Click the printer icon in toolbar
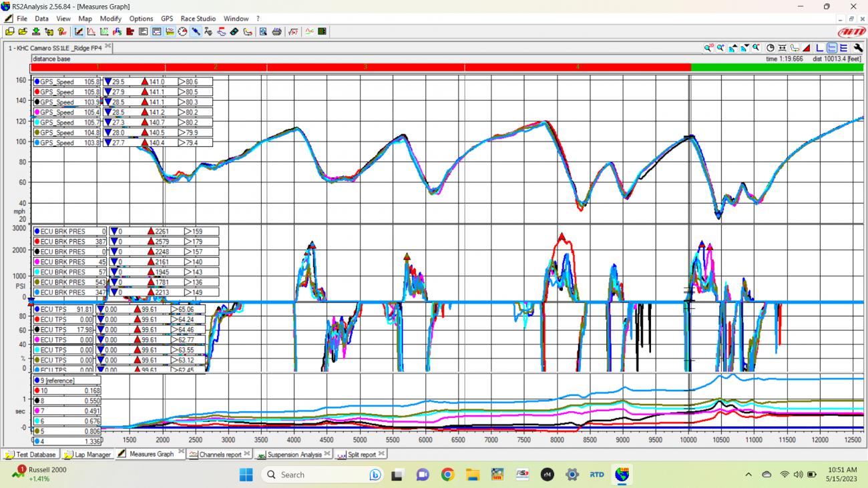 click(277, 31)
